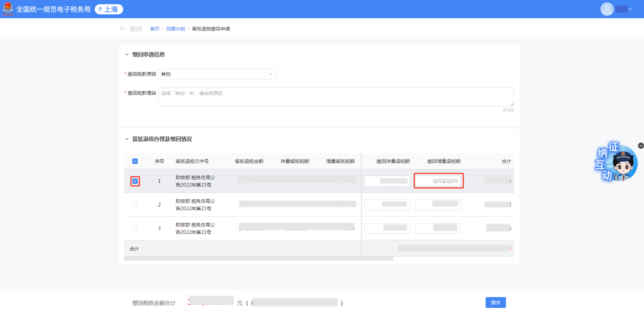Check the row 2 checkbox
Screen dimensions: 644x315
point(135,205)
